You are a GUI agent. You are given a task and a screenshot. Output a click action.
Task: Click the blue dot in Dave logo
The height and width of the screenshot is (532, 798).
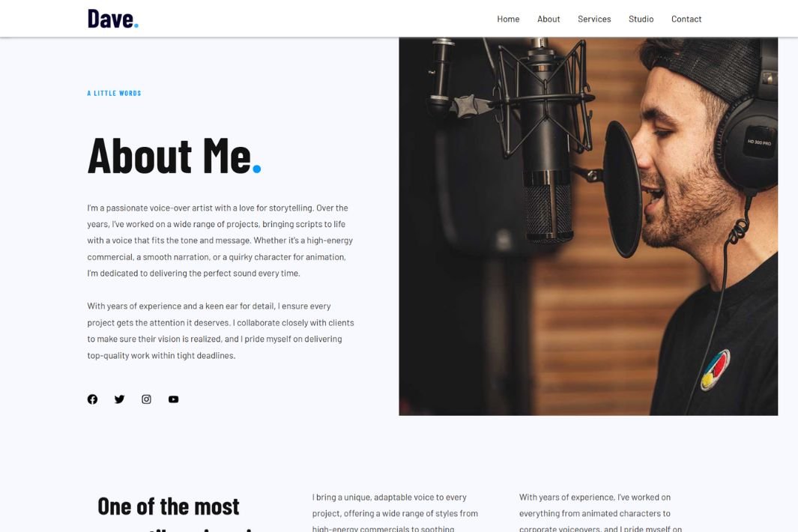pos(136,25)
